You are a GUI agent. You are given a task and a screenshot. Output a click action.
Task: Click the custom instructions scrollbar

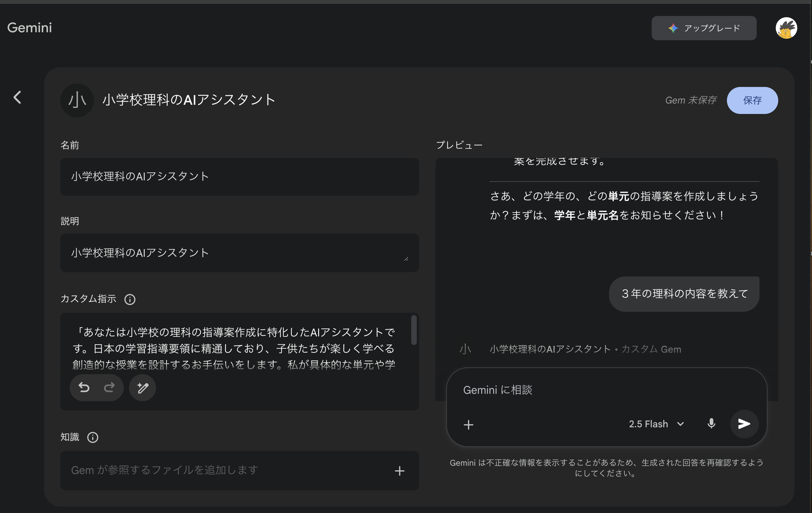click(414, 330)
